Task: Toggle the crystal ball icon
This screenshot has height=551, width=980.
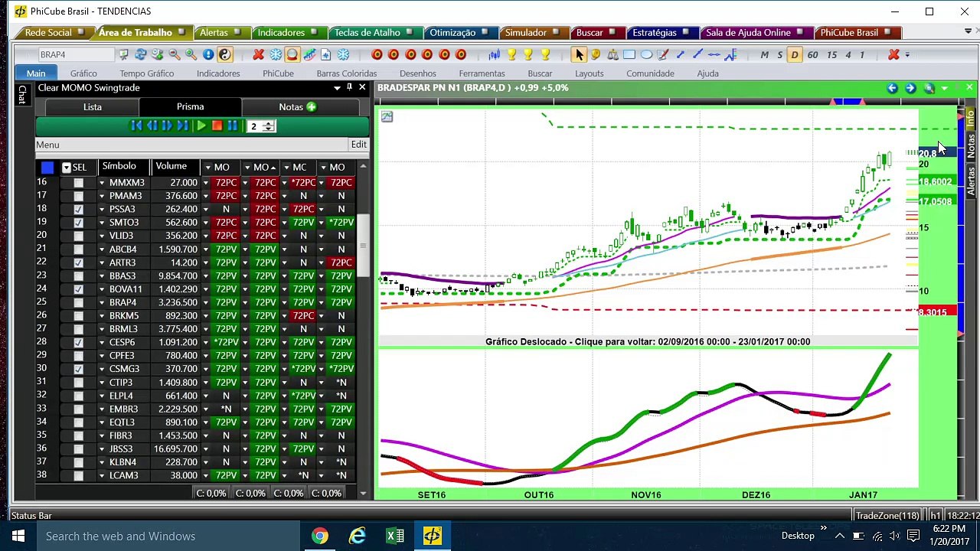Action: click(292, 54)
